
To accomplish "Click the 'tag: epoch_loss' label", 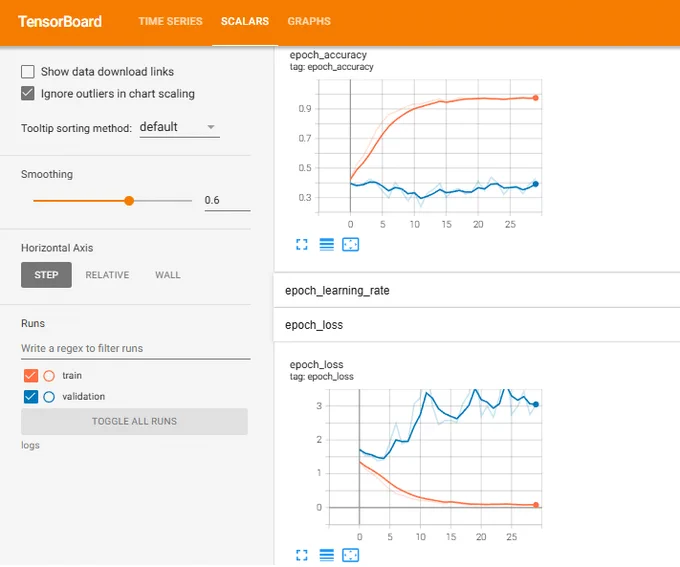I will click(322, 377).
